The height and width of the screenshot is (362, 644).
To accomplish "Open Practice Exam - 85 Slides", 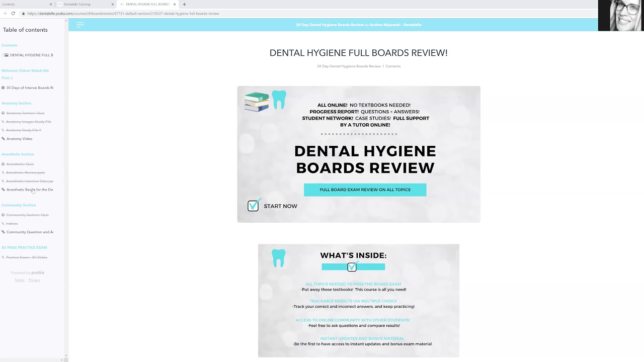I will 27,257.
